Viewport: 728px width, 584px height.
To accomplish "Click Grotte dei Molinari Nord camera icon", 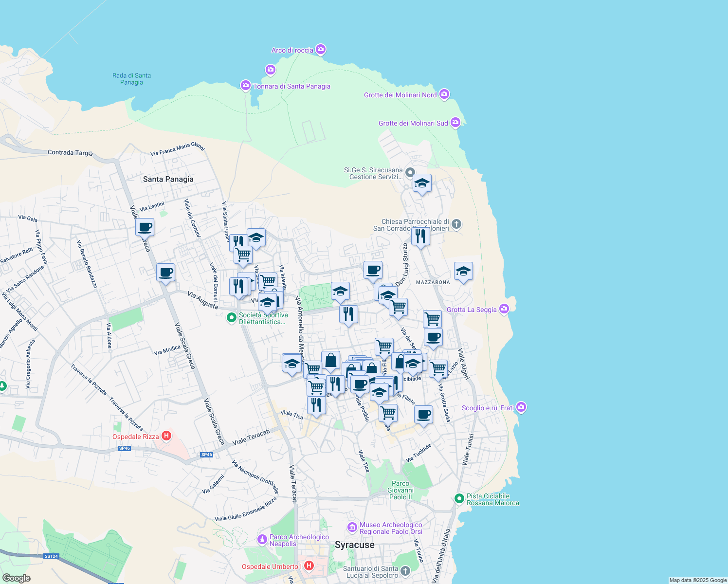I will (x=444, y=94).
